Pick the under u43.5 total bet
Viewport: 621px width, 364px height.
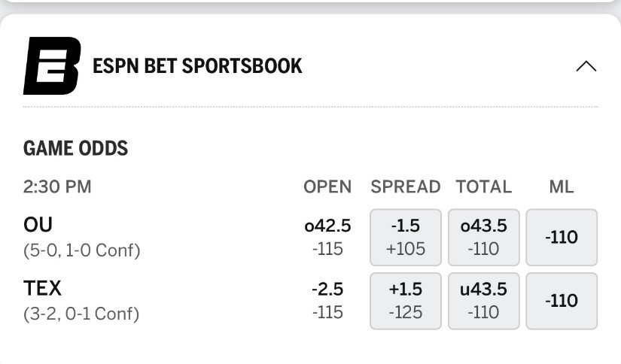point(484,301)
